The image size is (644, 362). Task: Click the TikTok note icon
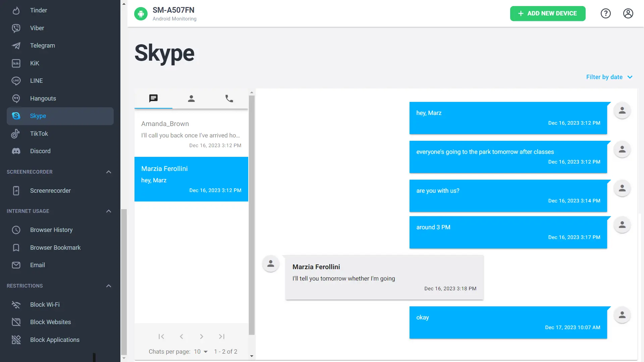pos(16,134)
